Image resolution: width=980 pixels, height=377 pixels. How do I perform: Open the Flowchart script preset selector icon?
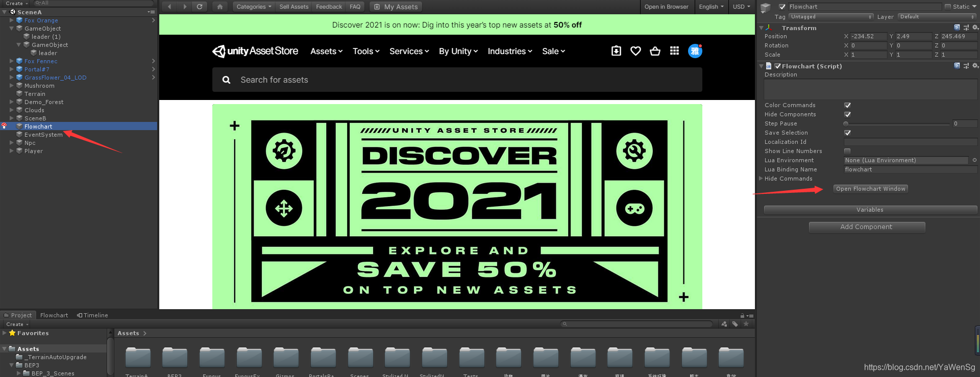[x=966, y=66]
